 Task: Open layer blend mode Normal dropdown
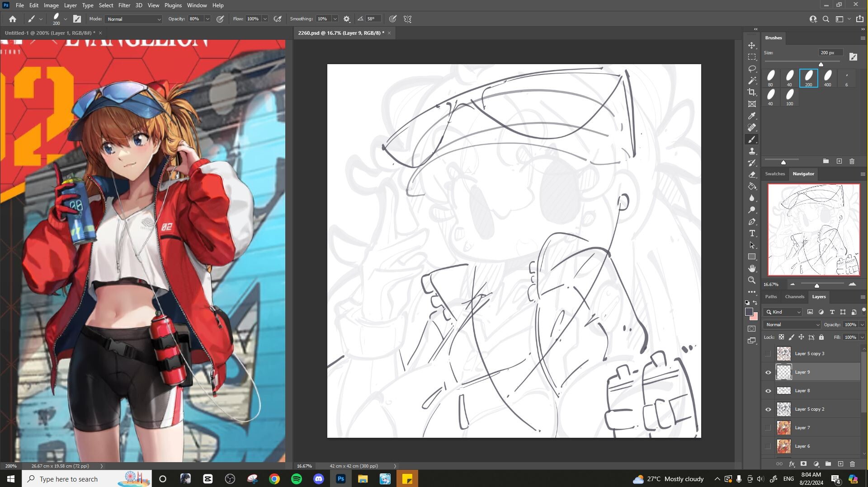coord(792,324)
